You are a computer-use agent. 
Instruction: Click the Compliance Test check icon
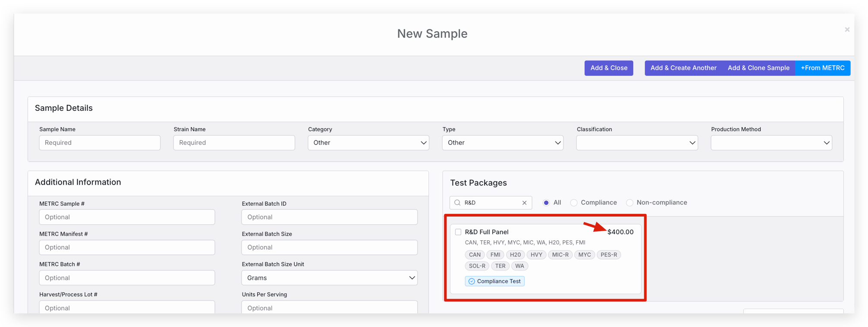pos(472,281)
